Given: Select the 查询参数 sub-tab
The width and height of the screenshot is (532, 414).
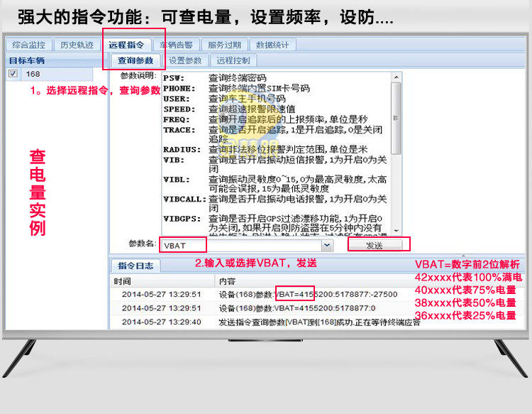Looking at the screenshot, I should tap(135, 60).
